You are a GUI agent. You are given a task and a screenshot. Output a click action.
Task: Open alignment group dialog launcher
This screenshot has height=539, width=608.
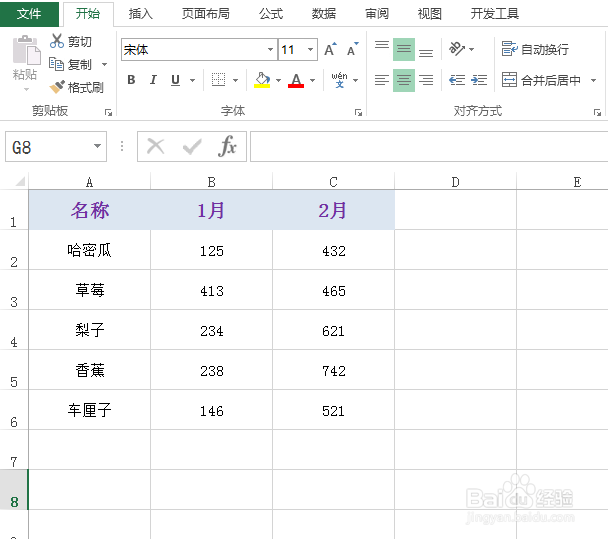(x=597, y=112)
